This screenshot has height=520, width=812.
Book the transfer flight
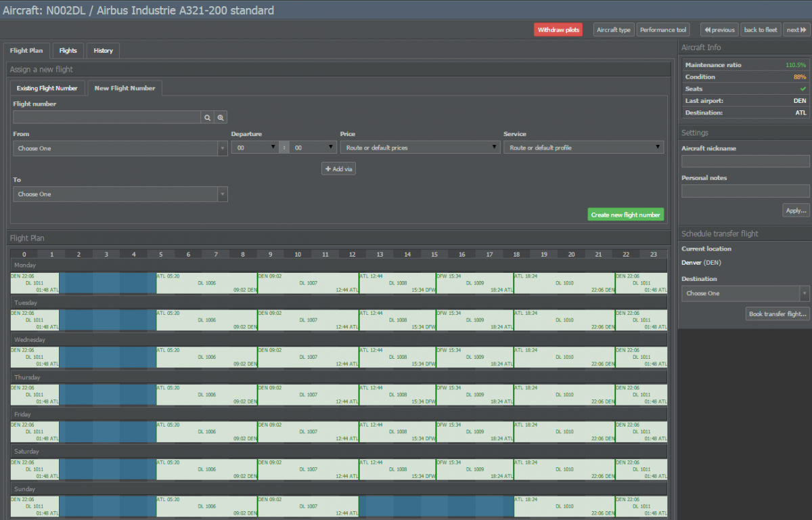tap(777, 314)
